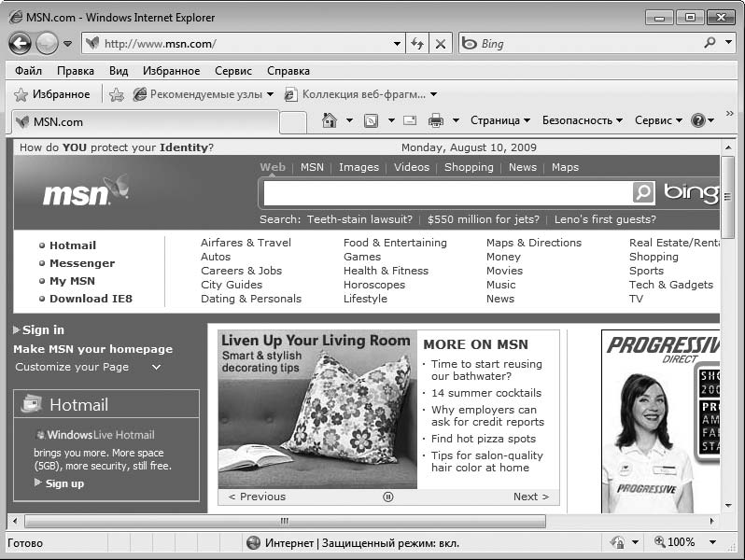Open search provider options dropdown arrow
The height and width of the screenshot is (560, 745).
[x=728, y=42]
